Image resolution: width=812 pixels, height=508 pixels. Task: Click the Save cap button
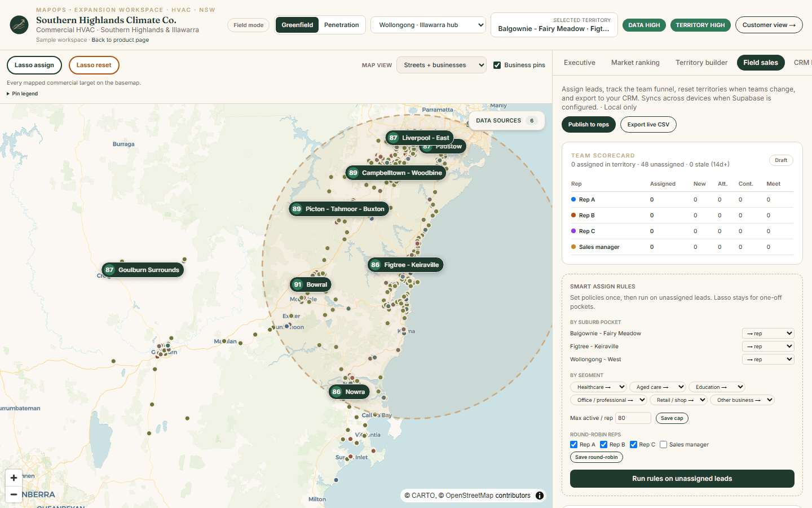(672, 418)
